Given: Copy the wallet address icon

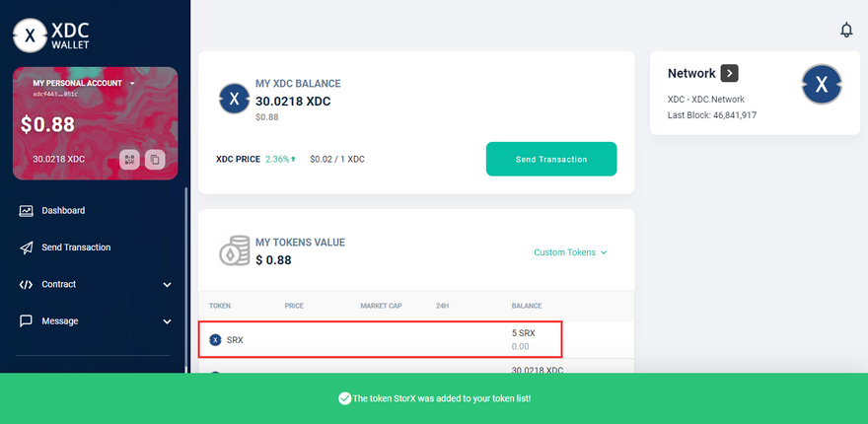Looking at the screenshot, I should point(154,159).
